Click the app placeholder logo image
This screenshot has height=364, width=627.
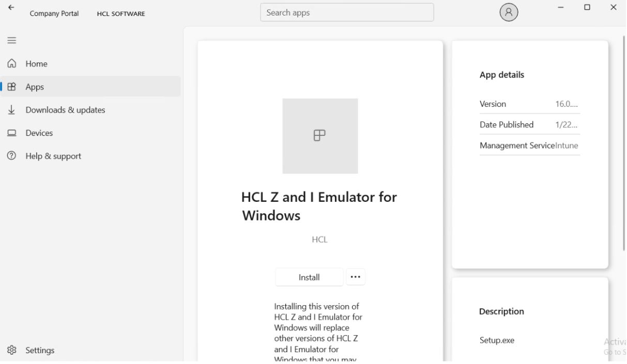[x=320, y=136]
